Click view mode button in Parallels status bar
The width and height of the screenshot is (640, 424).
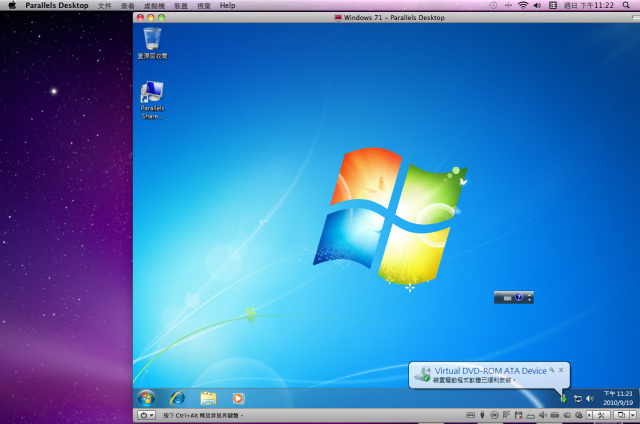point(621,415)
